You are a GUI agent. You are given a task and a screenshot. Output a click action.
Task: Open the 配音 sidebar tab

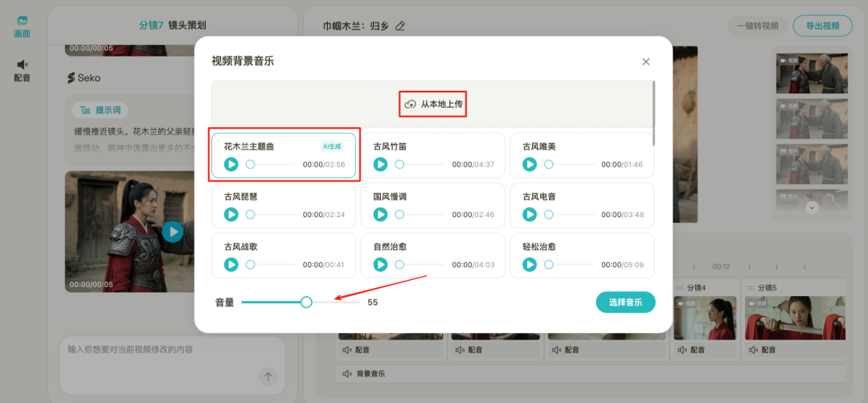tap(23, 71)
